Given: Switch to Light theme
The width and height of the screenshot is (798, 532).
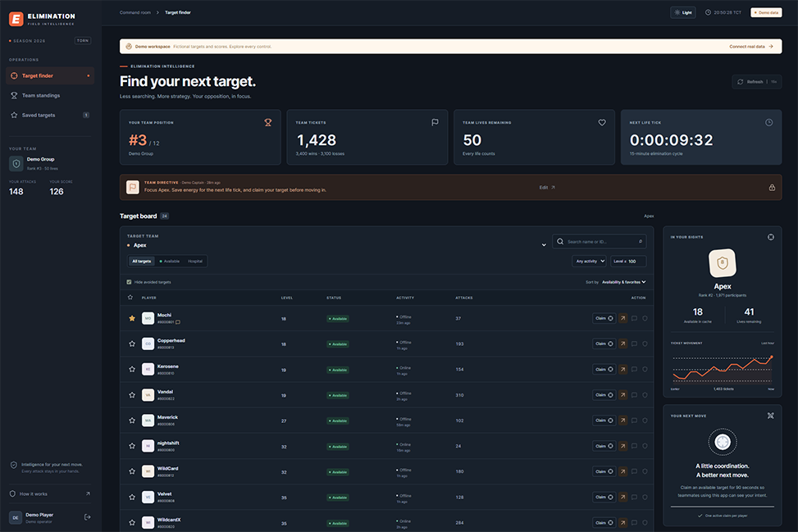Looking at the screenshot, I should point(683,12).
